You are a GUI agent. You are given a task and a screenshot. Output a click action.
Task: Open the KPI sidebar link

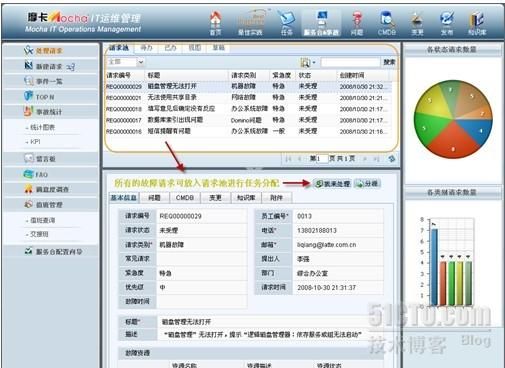tap(35, 142)
